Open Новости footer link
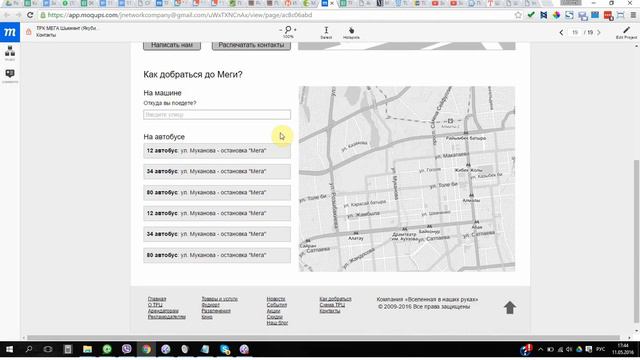The image size is (640, 360). (276, 299)
